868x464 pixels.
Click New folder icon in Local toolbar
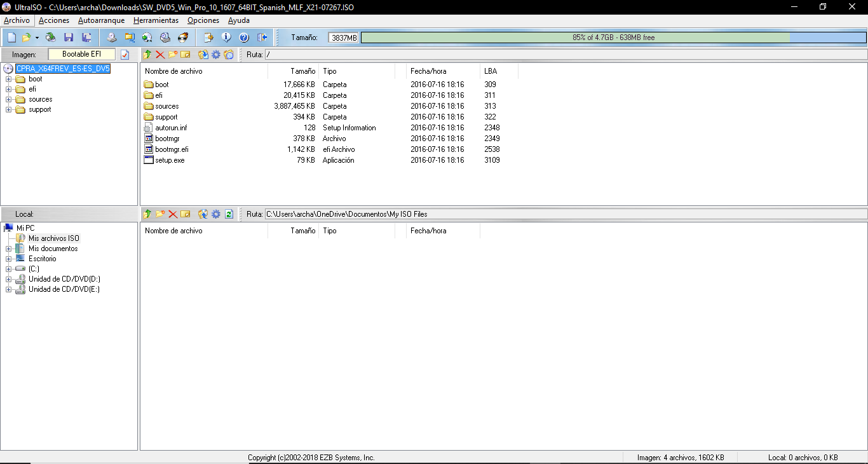tap(160, 214)
